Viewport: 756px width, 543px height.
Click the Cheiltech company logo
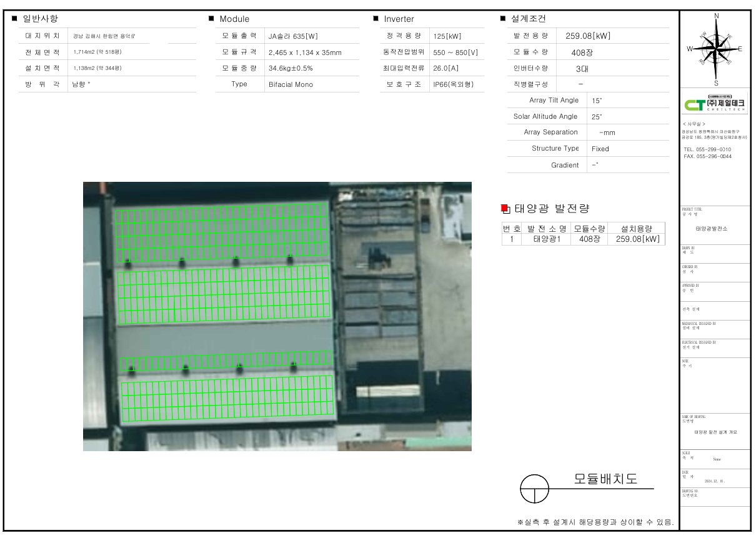715,104
